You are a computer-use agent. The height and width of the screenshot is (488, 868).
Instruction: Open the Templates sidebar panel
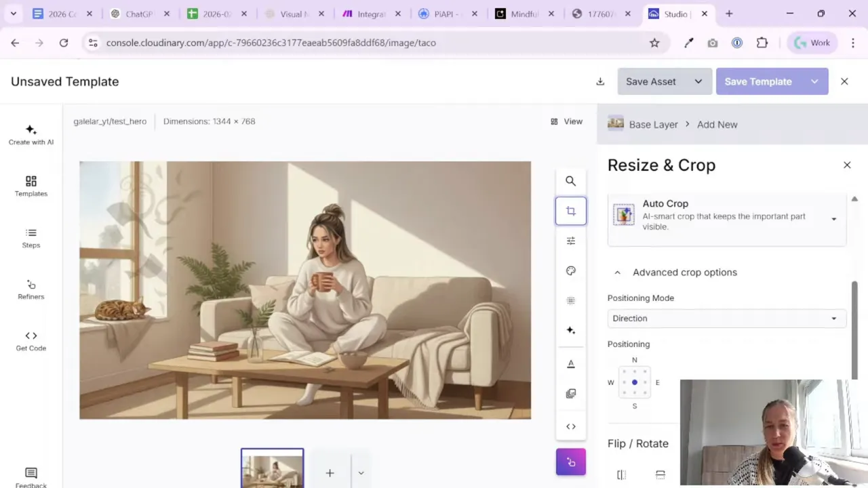pyautogui.click(x=31, y=186)
